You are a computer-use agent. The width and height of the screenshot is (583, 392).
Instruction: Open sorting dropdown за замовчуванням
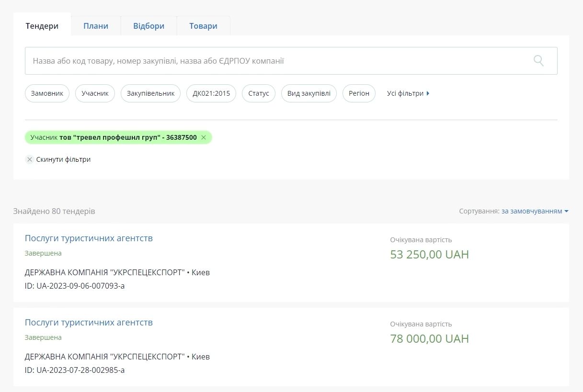(535, 211)
